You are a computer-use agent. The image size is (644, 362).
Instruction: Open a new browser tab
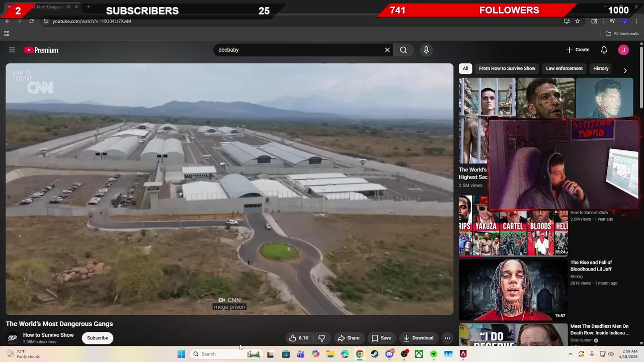tap(88, 7)
